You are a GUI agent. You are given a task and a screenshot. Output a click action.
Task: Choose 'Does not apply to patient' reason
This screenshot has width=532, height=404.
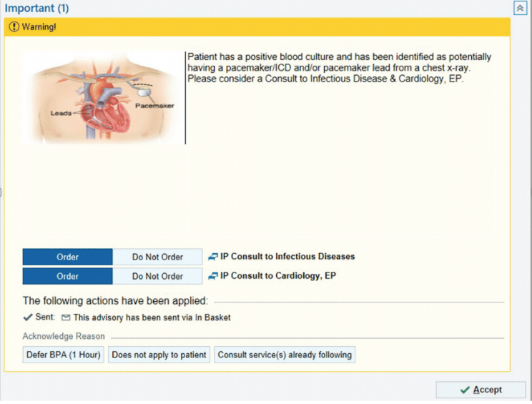point(159,355)
